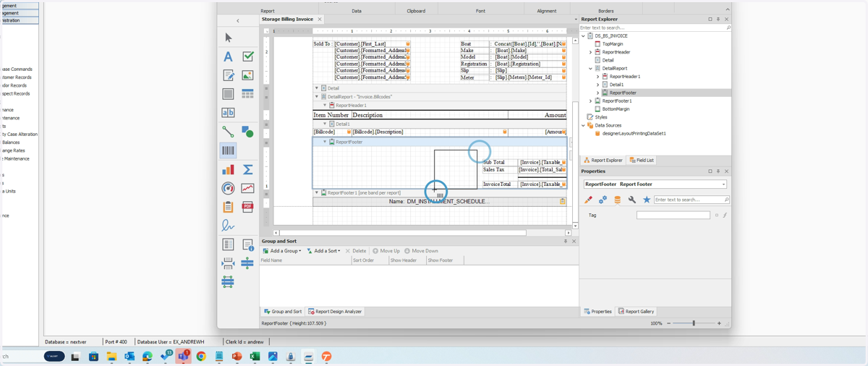Show Behavior properties via gears icon
Viewport: 868px width, 366px height.
point(603,200)
